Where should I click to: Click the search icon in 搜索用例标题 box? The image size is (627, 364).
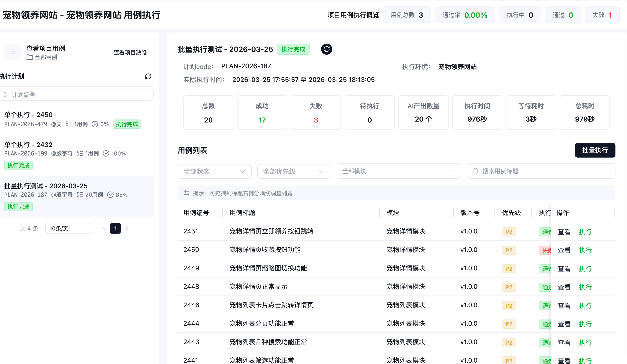pyautogui.click(x=475, y=171)
